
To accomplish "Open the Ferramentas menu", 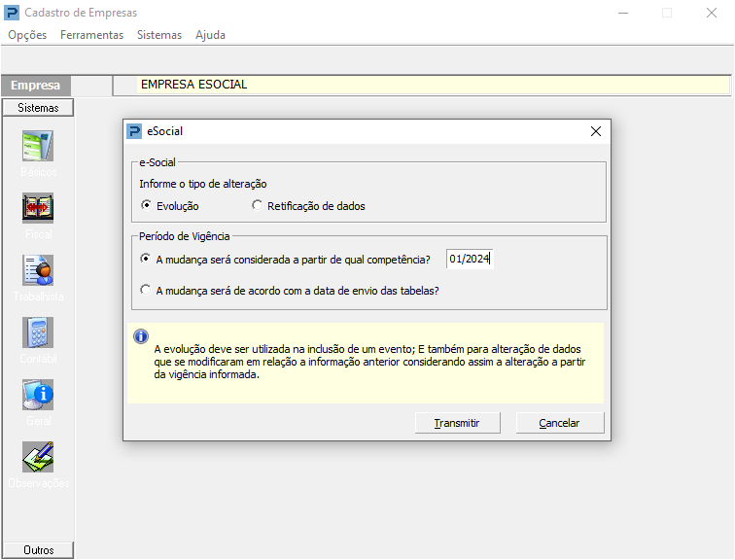I will 91,35.
